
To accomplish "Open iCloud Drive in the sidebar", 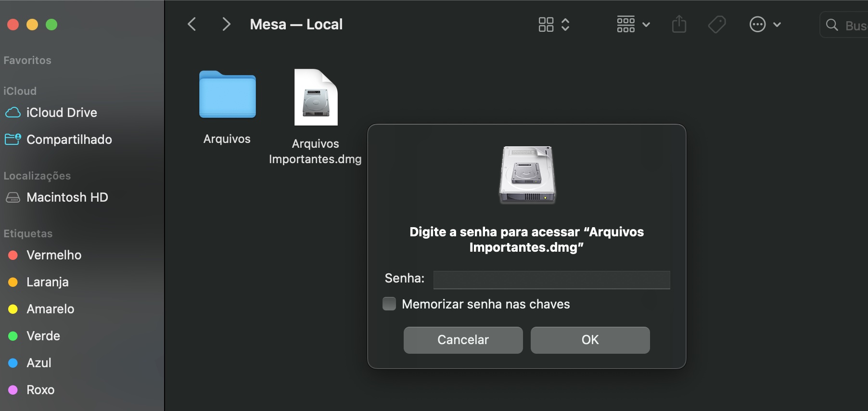I will tap(62, 113).
